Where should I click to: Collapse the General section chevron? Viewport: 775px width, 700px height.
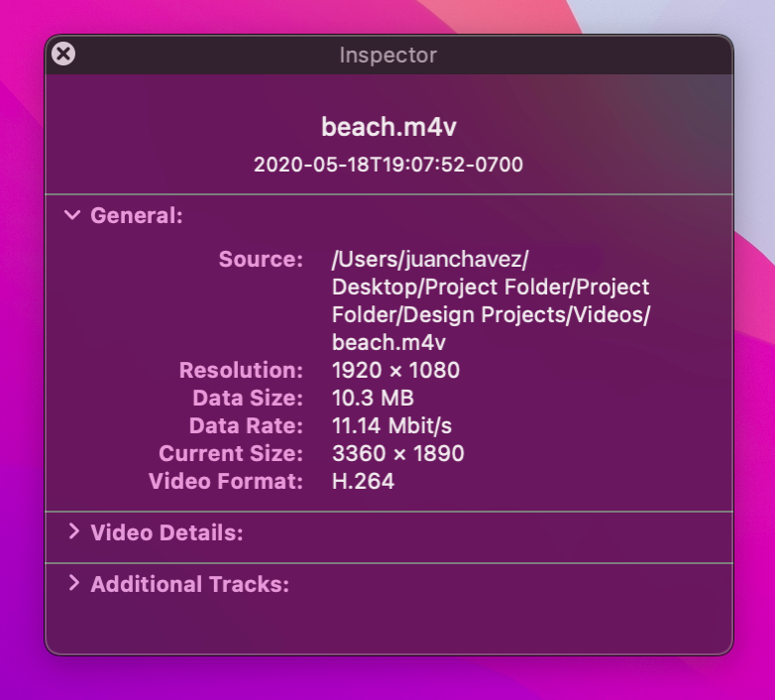(72, 215)
